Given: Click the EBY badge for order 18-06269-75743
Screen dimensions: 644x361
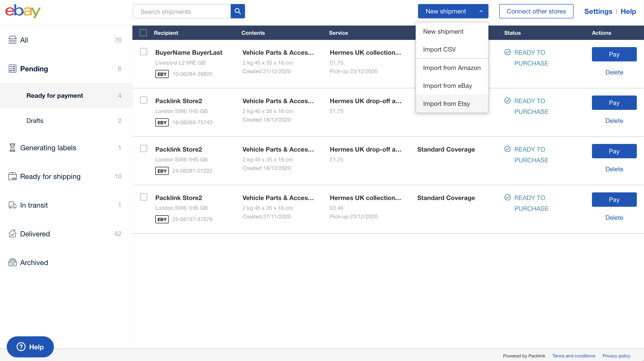Looking at the screenshot, I should click(162, 122).
